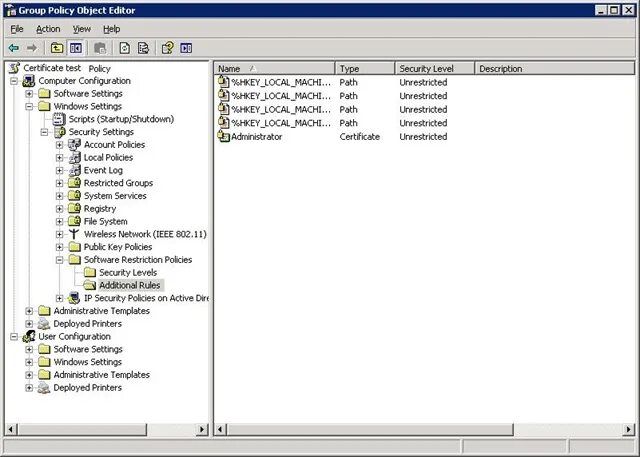Select the Security Levels tree item

click(128, 273)
